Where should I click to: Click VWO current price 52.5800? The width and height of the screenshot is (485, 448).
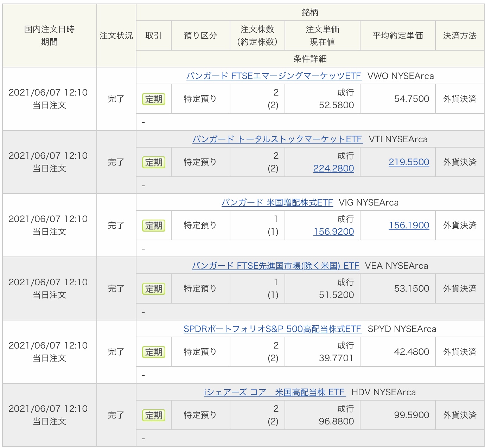[337, 105]
